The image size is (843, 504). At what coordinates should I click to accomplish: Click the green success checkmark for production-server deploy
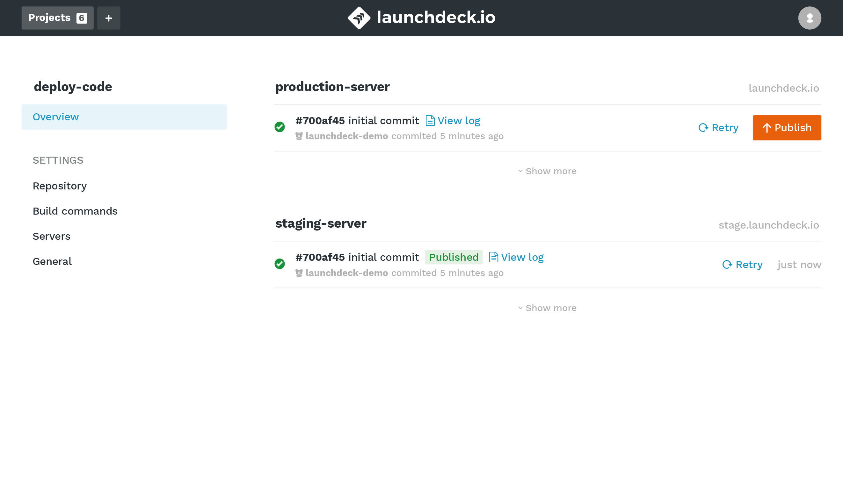(x=280, y=127)
